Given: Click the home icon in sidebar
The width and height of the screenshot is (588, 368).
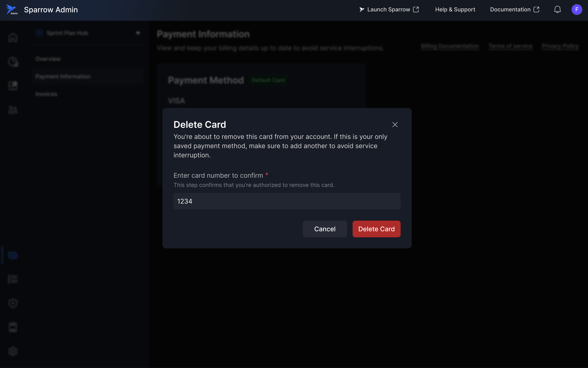Looking at the screenshot, I should (13, 38).
